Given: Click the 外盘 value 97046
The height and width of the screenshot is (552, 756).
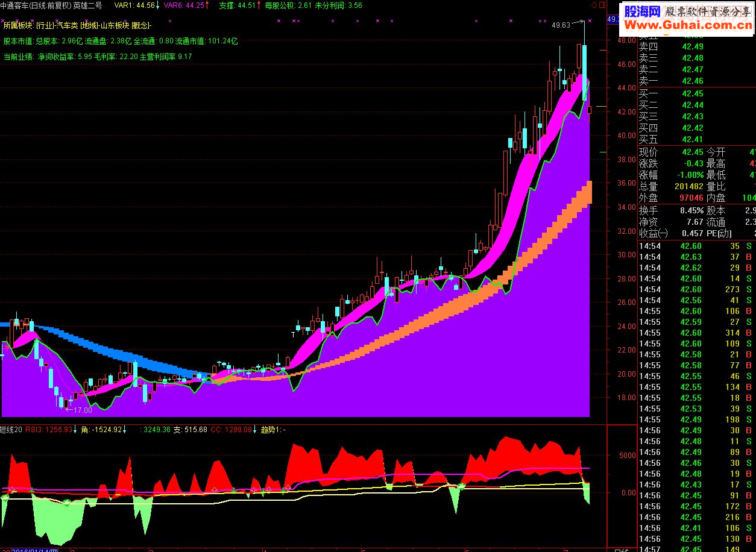Looking at the screenshot, I should click(691, 198).
